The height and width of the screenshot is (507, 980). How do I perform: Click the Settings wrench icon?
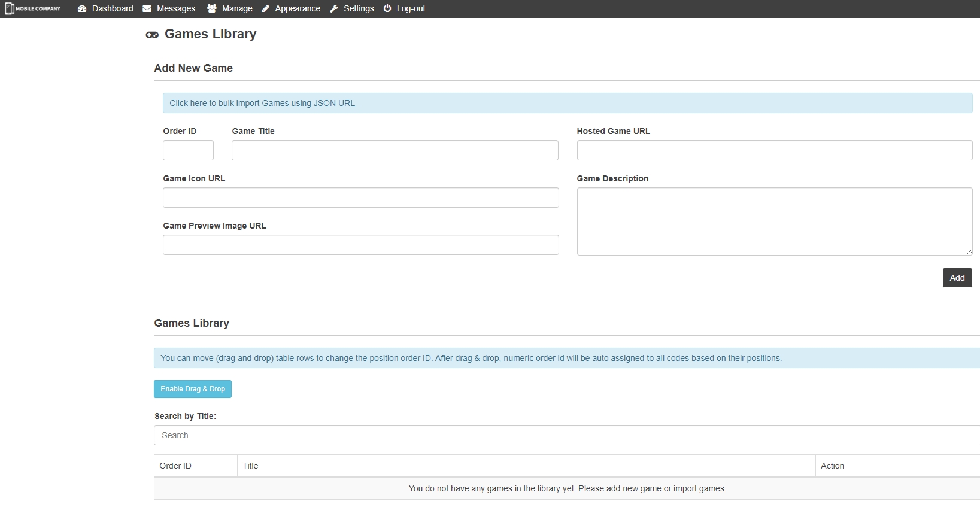pyautogui.click(x=334, y=8)
